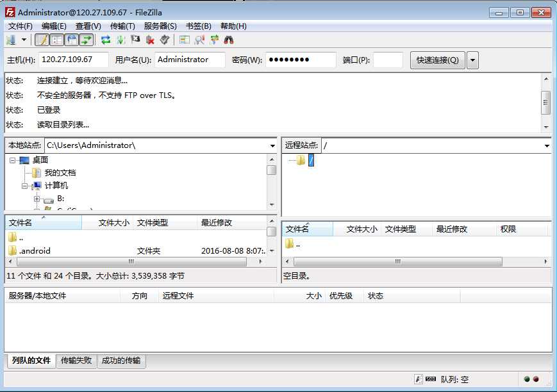Open the 文件(F) menu
The image size is (557, 392).
21,26
